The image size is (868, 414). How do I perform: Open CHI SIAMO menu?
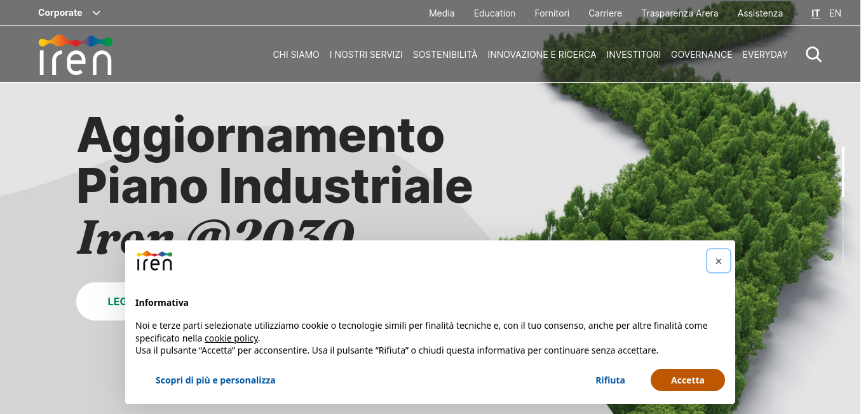click(296, 55)
